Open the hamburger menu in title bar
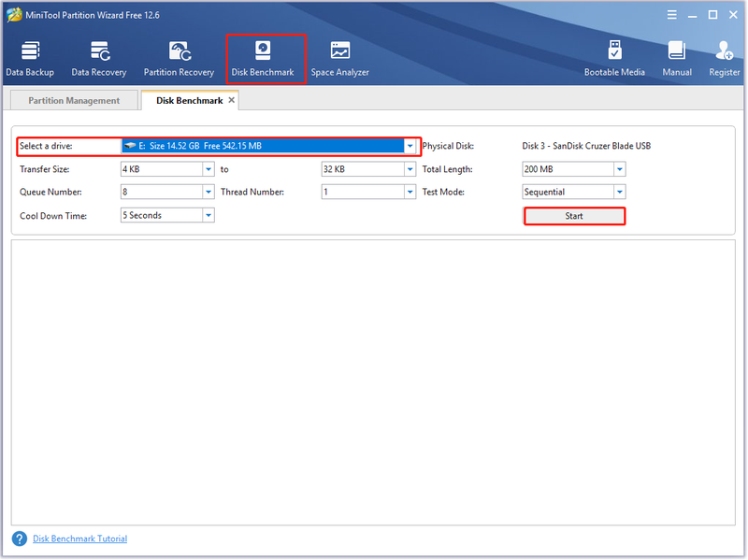 671,15
